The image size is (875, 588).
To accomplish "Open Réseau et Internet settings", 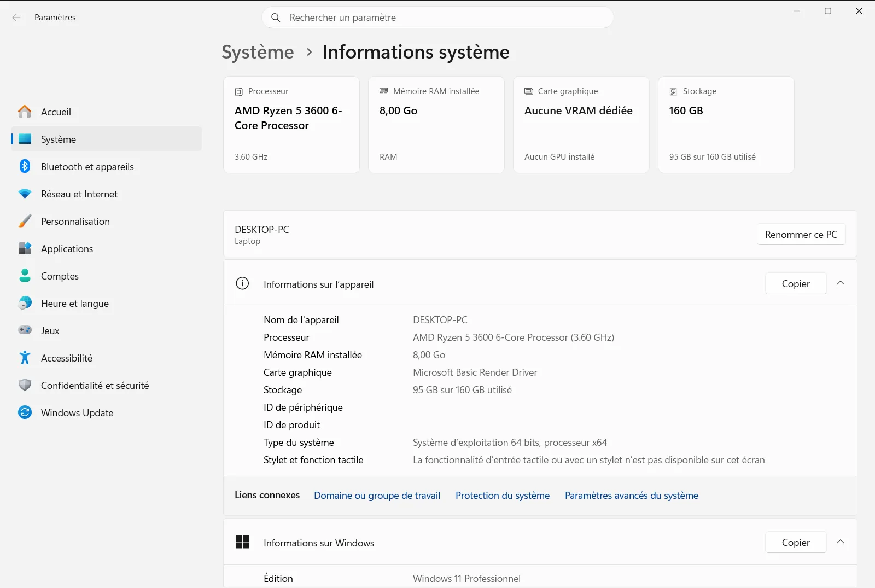I will [106, 194].
